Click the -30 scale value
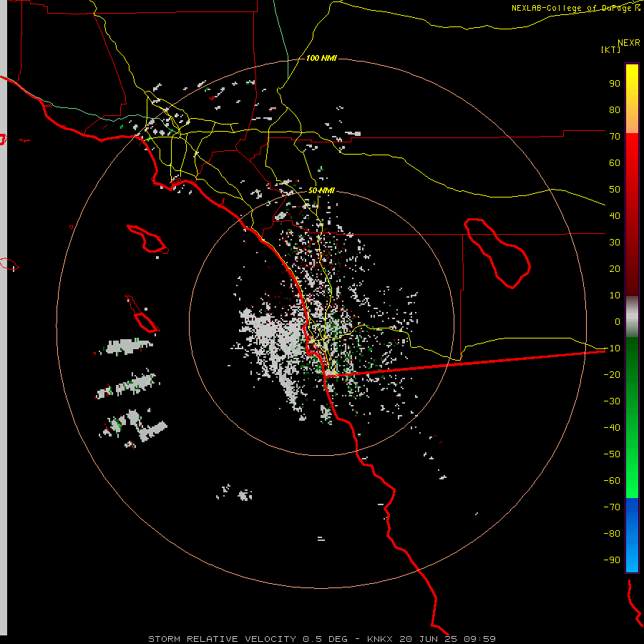 [612, 401]
